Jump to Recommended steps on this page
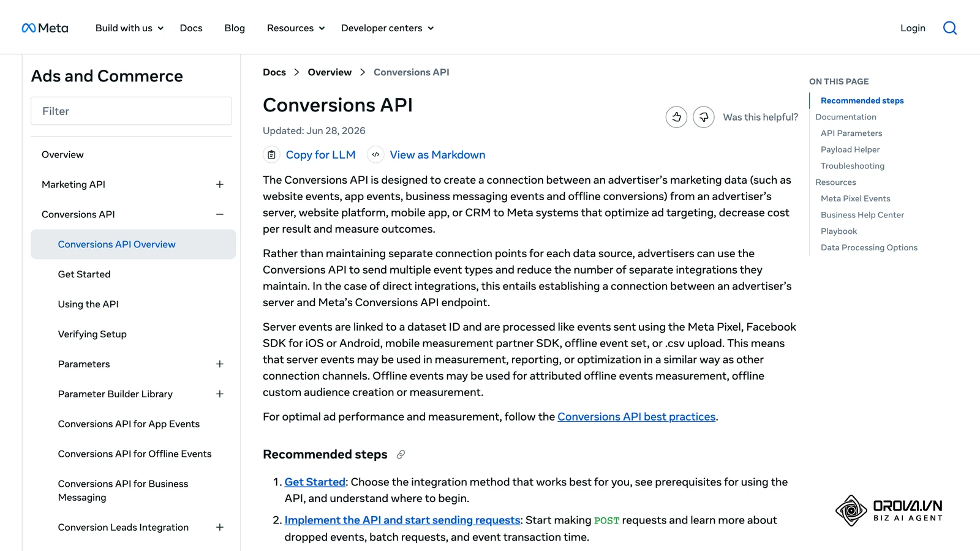 [862, 100]
